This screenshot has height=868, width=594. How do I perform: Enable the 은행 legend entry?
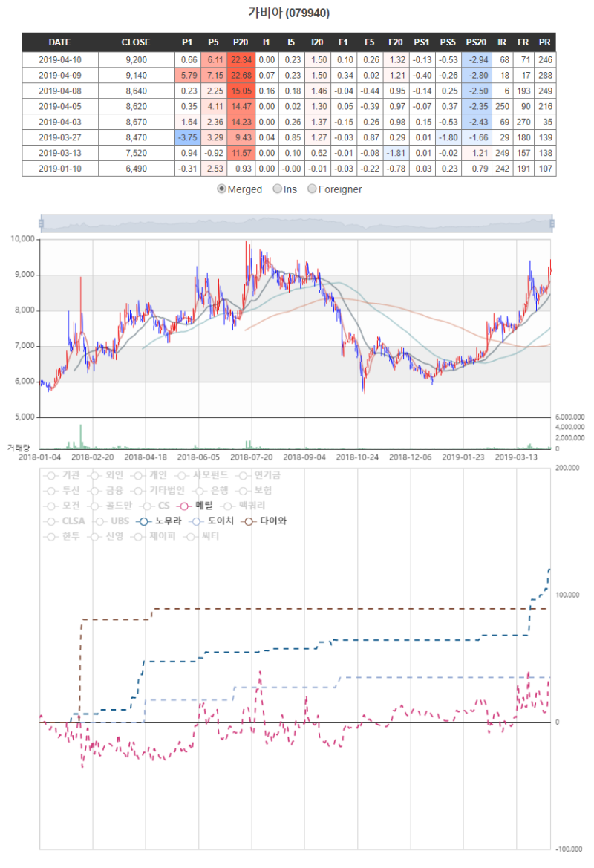[210, 491]
